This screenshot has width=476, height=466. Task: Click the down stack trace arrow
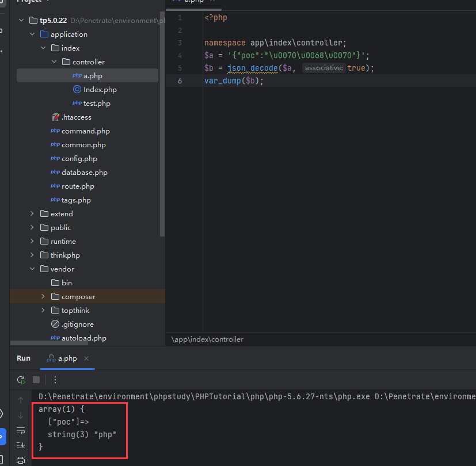pos(21,415)
